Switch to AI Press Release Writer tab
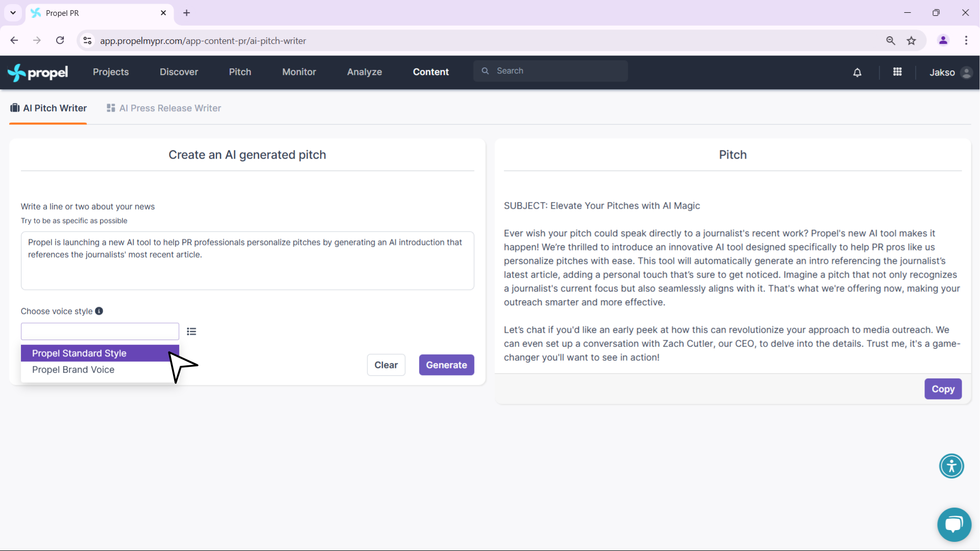This screenshot has width=980, height=551. pyautogui.click(x=164, y=108)
